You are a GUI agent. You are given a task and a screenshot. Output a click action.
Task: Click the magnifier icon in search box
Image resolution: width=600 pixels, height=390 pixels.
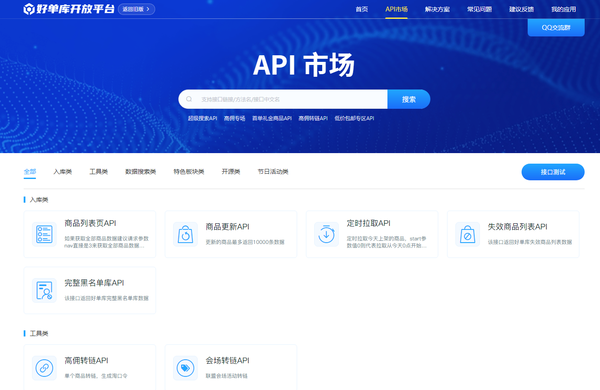(189, 100)
